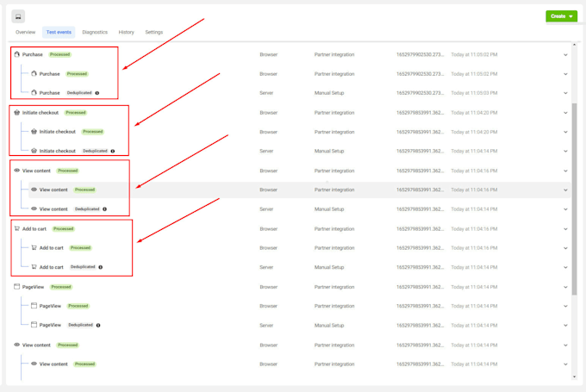Click the Deduplicated badge on Initiate checkout row
This screenshot has width=586, height=392.
[x=95, y=151]
